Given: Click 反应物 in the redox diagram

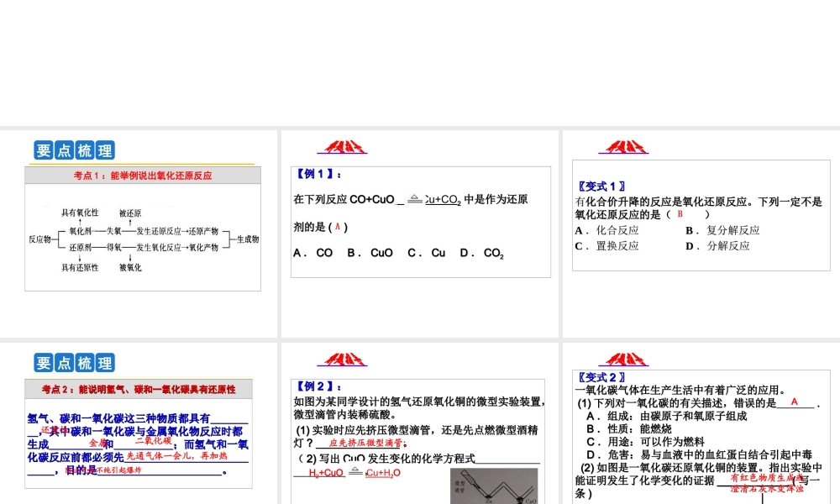Looking at the screenshot, I should coord(39,239).
